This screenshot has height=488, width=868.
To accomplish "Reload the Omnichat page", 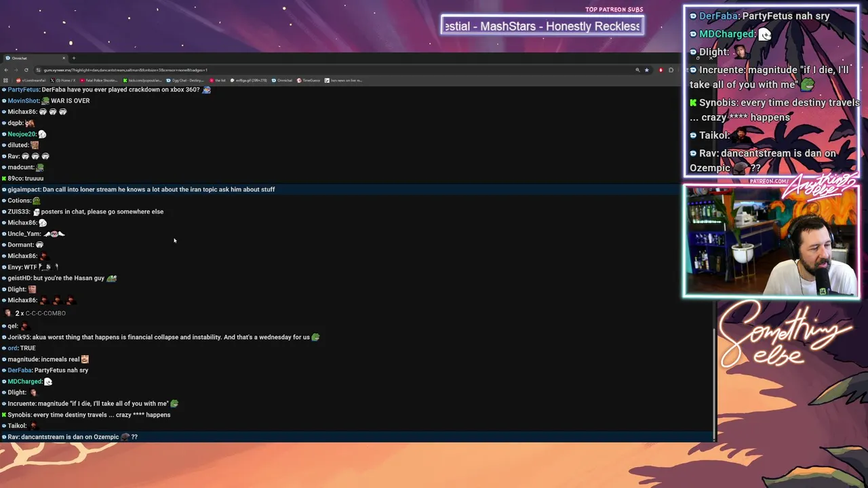I will click(26, 70).
